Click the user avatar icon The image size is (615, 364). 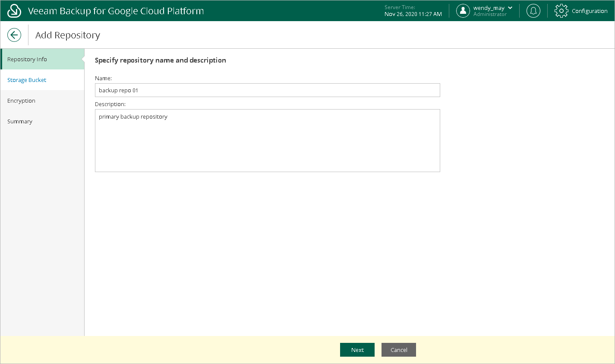pos(463,11)
